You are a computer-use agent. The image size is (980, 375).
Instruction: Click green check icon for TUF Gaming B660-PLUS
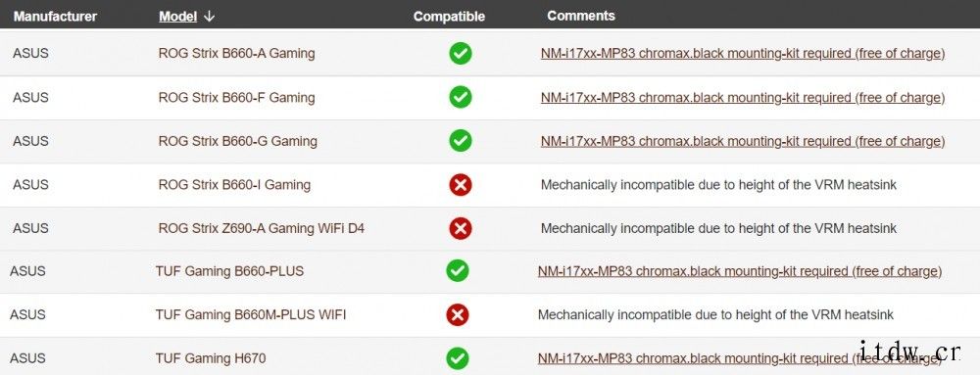458,271
